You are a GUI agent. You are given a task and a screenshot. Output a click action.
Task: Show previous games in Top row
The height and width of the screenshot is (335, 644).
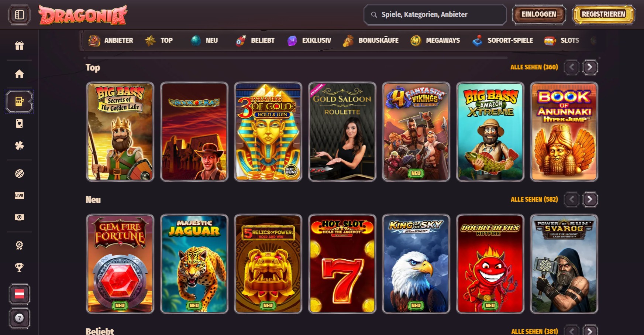coord(572,67)
